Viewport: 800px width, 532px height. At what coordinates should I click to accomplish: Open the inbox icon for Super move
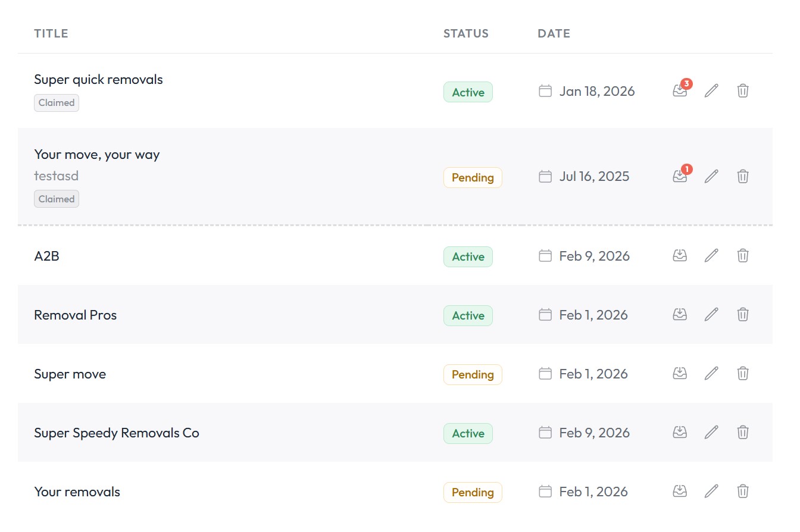click(679, 373)
